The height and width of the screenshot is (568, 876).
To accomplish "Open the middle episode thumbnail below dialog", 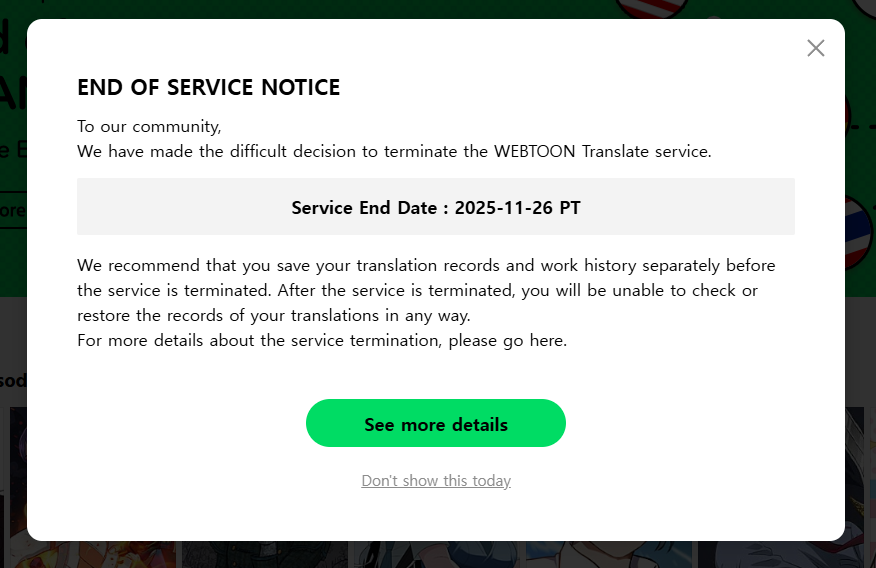I will [437, 553].
